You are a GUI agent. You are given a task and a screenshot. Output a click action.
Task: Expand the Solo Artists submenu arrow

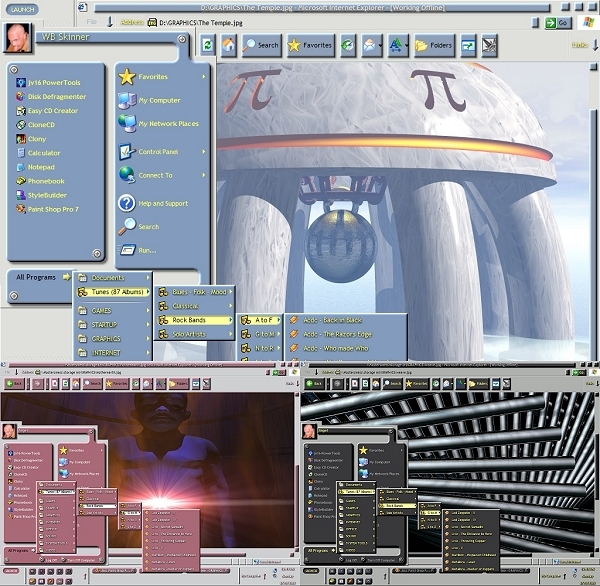[x=231, y=334]
